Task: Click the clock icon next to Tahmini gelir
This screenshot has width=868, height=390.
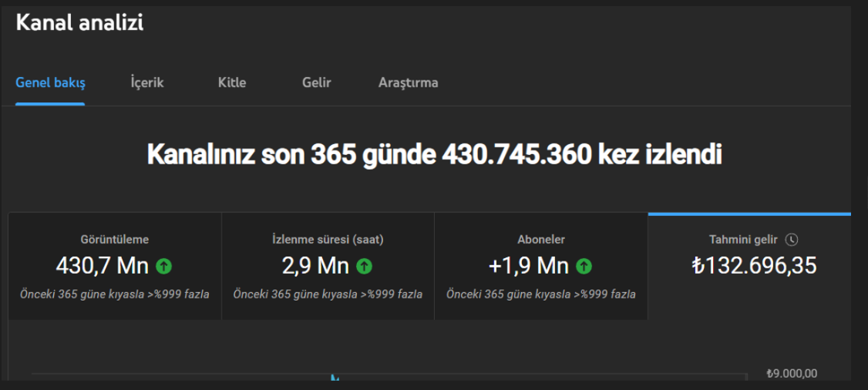Action: (792, 240)
